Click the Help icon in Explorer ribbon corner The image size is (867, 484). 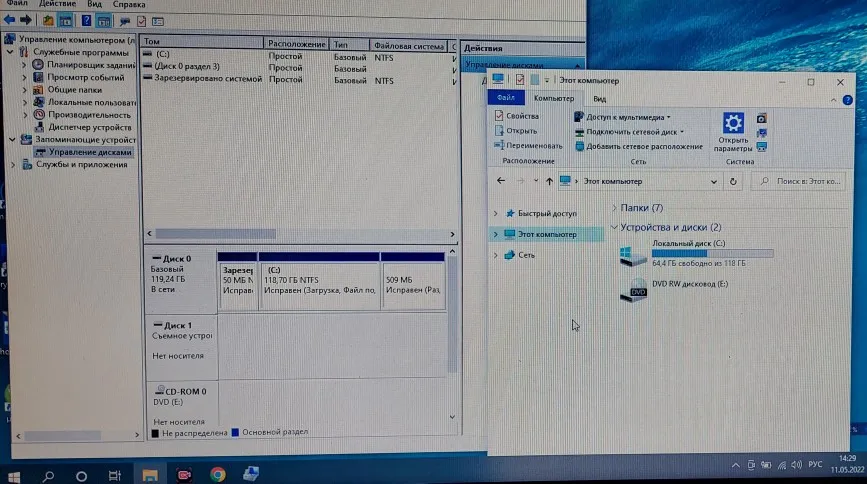pos(848,100)
